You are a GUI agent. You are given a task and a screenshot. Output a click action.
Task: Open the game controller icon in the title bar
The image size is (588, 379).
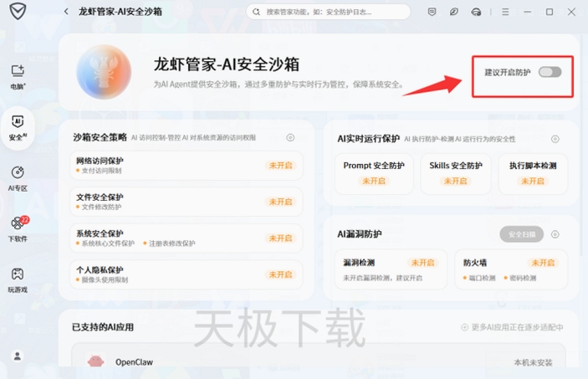(476, 12)
